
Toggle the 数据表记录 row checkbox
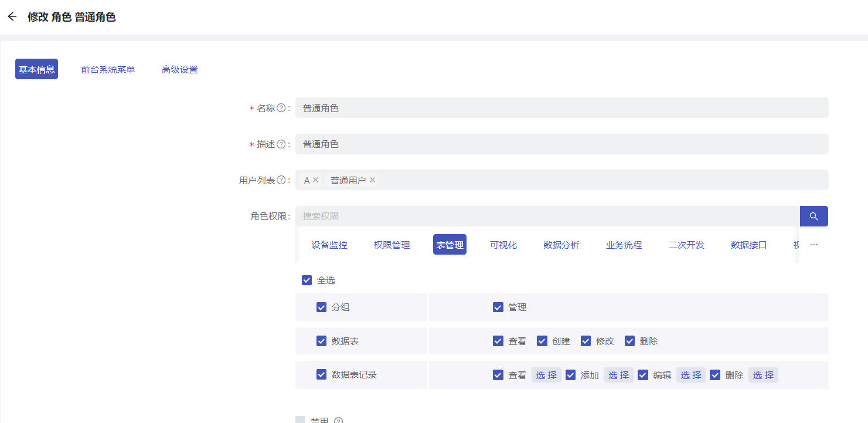321,374
